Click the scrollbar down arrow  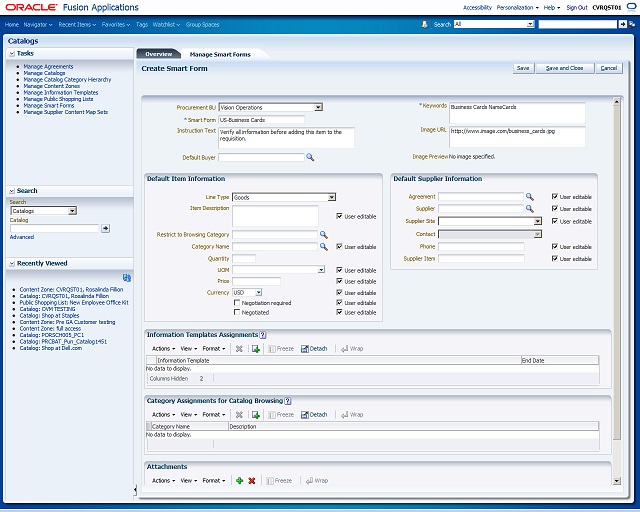point(617,481)
